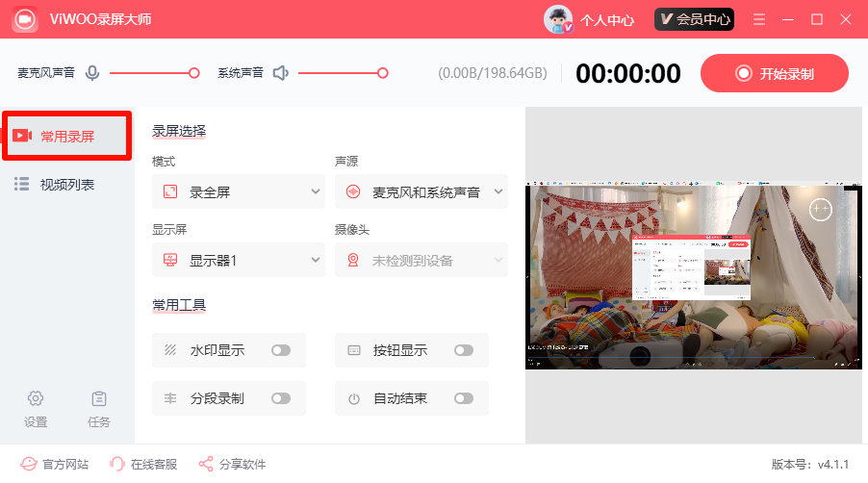Click the 麦克风和系统声音 source icon

tap(353, 191)
